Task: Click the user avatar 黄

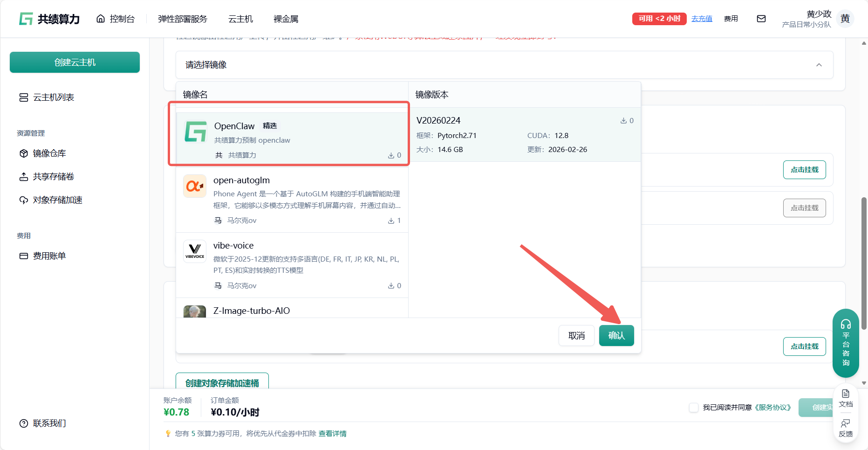Action: (845, 19)
